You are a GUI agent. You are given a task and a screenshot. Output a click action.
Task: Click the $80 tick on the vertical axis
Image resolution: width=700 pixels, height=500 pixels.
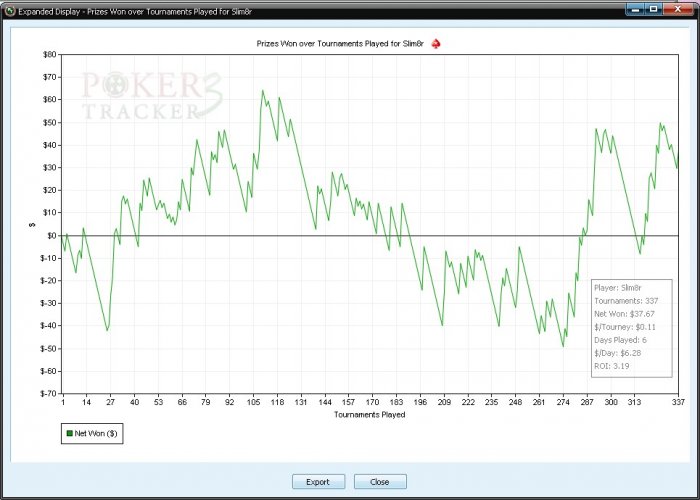[49, 54]
